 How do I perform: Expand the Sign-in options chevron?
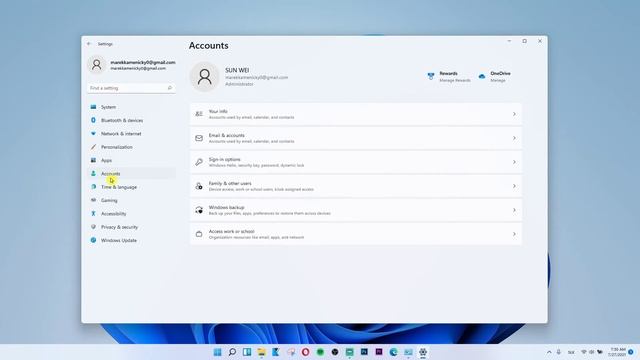[x=514, y=162]
